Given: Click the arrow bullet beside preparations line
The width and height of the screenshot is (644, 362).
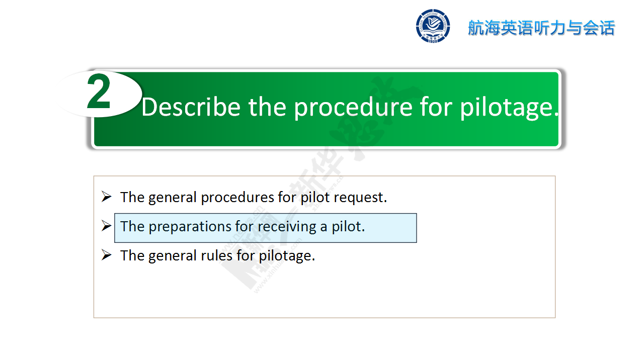Looking at the screenshot, I should tap(106, 226).
